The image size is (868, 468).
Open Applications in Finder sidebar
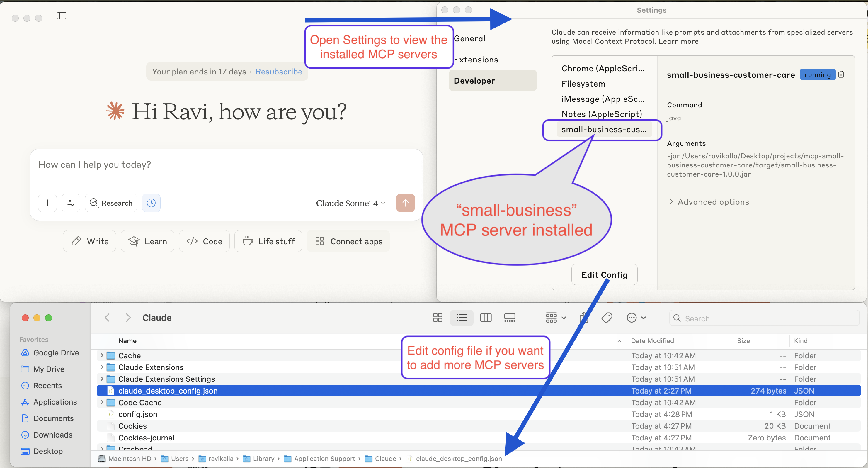[x=49, y=402]
